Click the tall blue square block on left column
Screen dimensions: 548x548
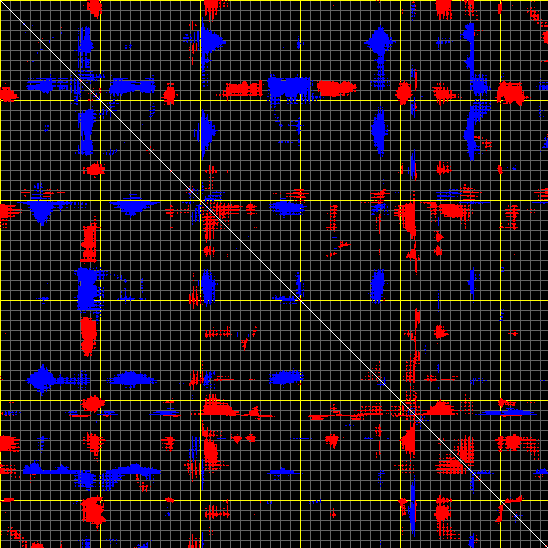[86, 289]
